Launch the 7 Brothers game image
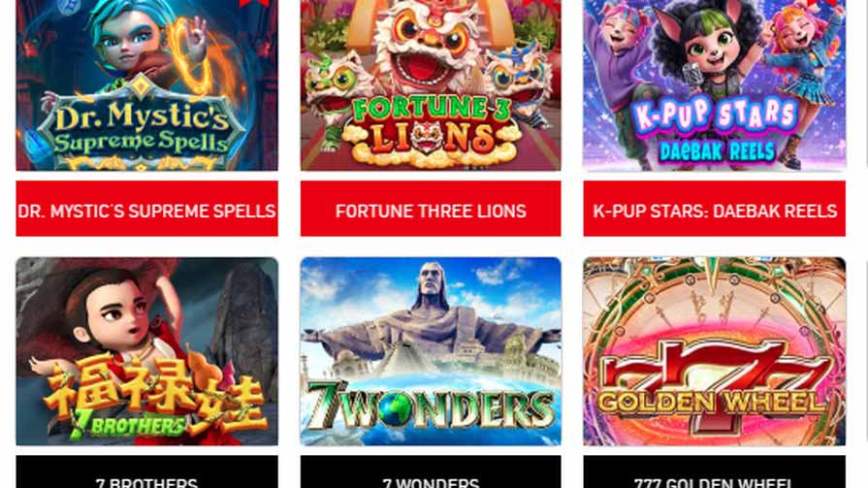The height and width of the screenshot is (488, 868). click(146, 351)
